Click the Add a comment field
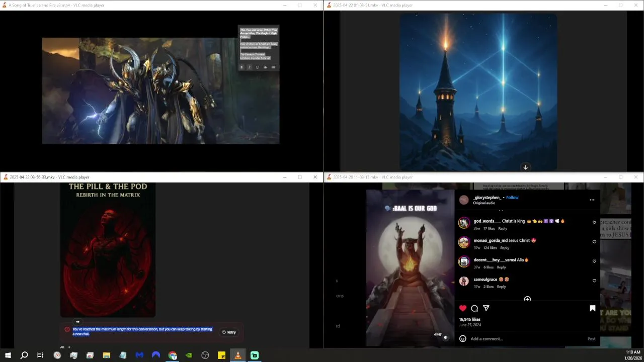The width and height of the screenshot is (644, 362). coord(527,339)
